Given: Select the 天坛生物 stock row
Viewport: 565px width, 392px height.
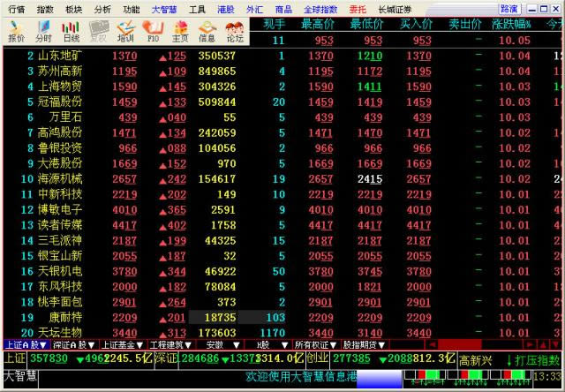Looking at the screenshot, I should pyautogui.click(x=282, y=333).
